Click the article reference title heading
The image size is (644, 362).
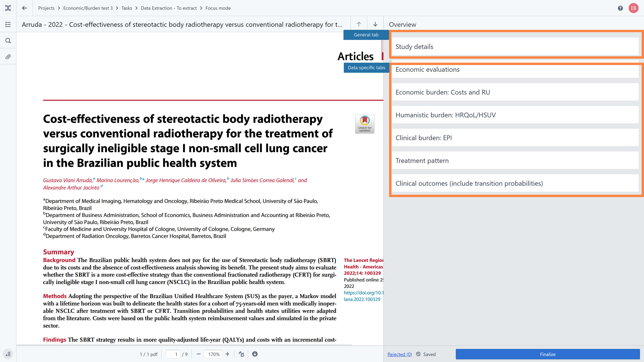pyautogui.click(x=182, y=24)
